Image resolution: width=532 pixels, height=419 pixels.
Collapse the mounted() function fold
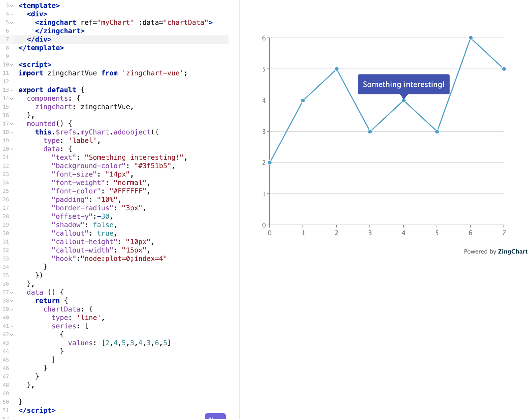click(x=12, y=123)
